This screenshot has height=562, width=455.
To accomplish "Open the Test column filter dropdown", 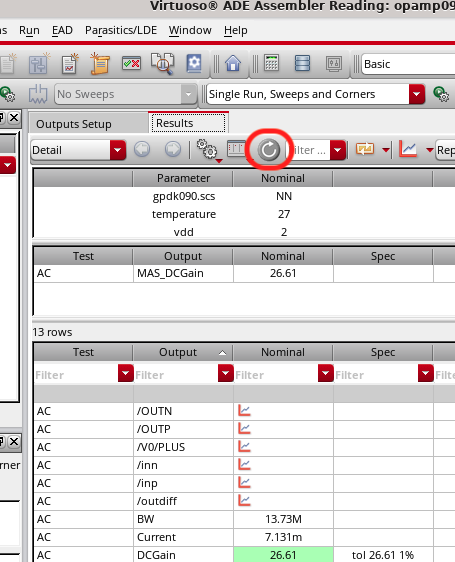I will click(x=125, y=373).
